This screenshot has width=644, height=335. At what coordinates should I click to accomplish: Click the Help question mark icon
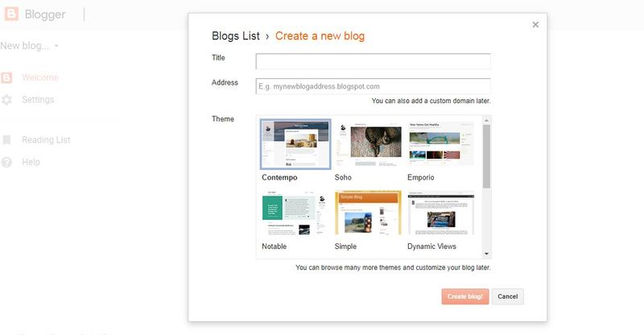click(7, 162)
